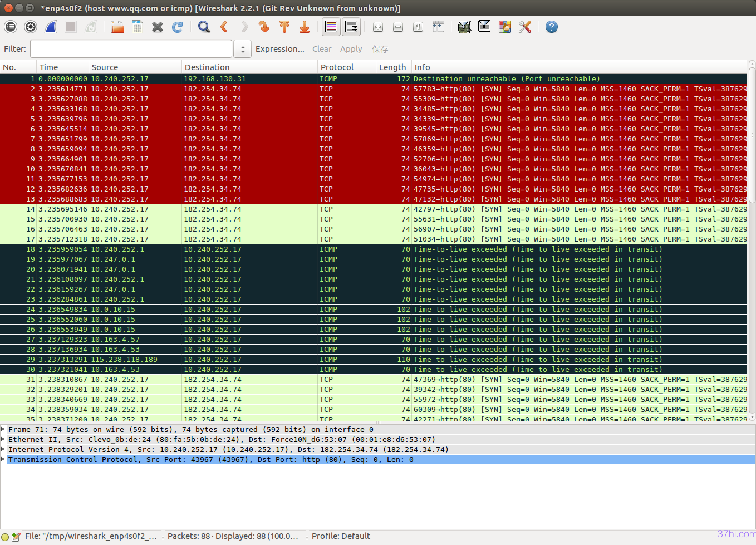
Task: Go back in packet history arrow
Action: [x=224, y=27]
